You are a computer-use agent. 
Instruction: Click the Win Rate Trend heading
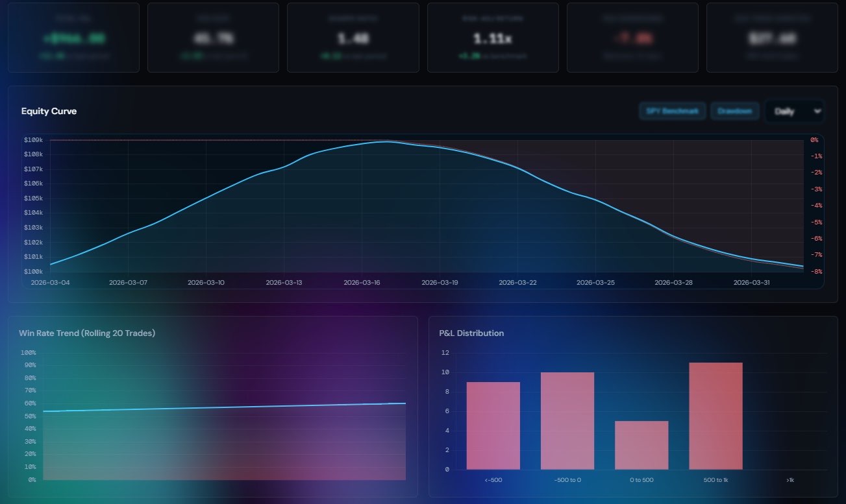87,333
